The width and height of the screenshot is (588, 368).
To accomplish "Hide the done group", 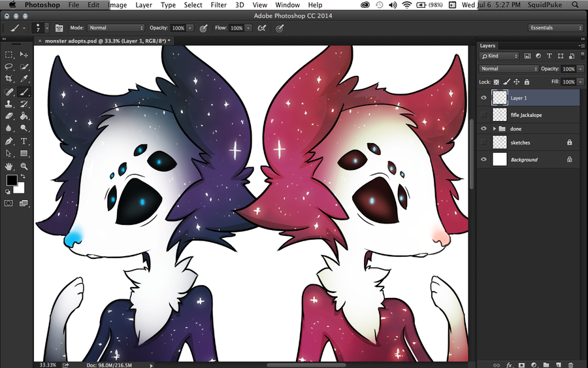I will (483, 129).
